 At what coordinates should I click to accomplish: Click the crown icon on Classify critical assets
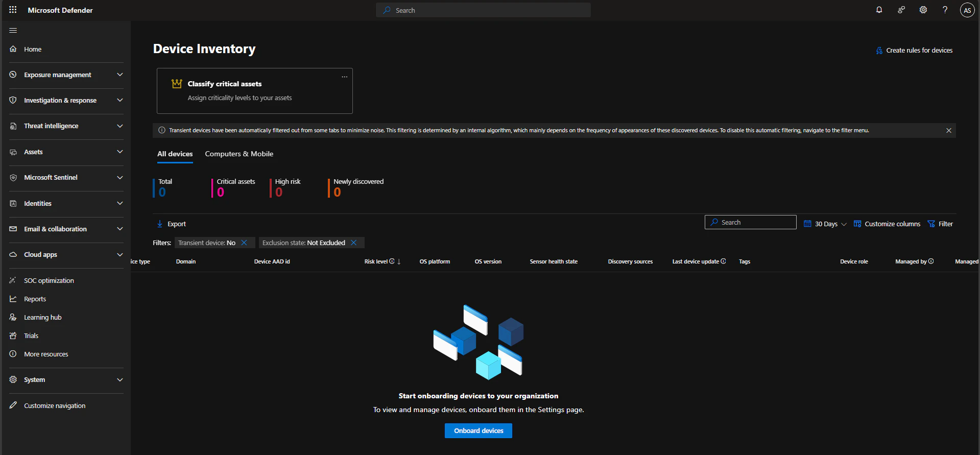pos(177,83)
